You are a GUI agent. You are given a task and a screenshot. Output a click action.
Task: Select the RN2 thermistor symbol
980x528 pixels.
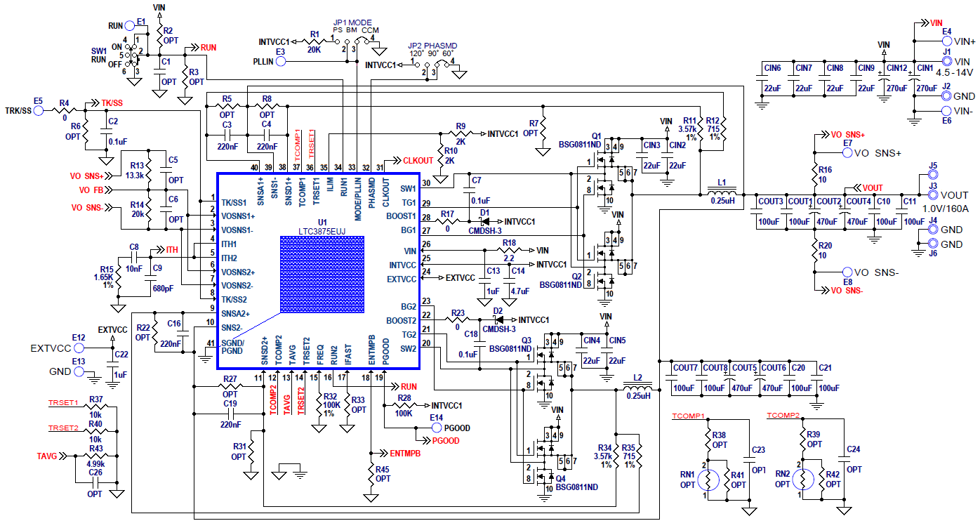tap(804, 480)
